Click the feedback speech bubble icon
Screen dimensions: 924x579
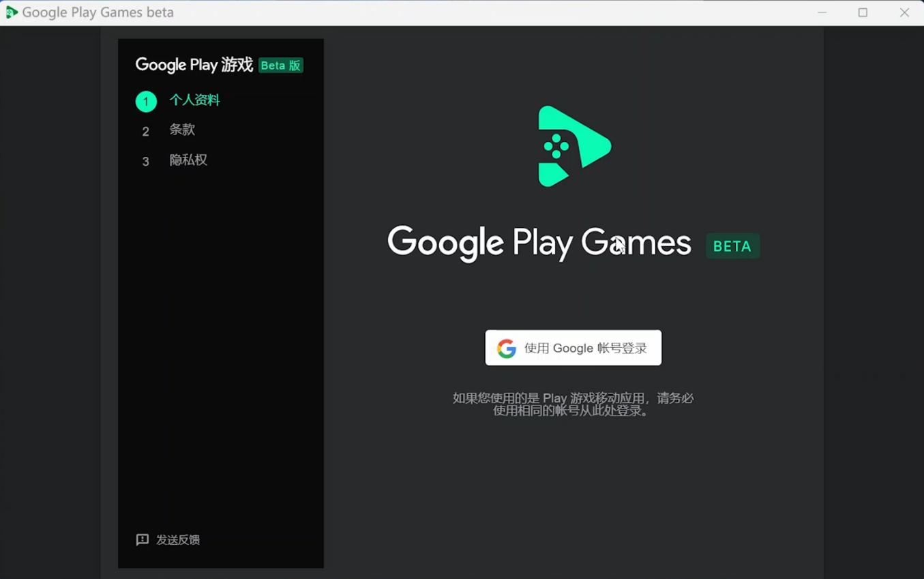[143, 540]
